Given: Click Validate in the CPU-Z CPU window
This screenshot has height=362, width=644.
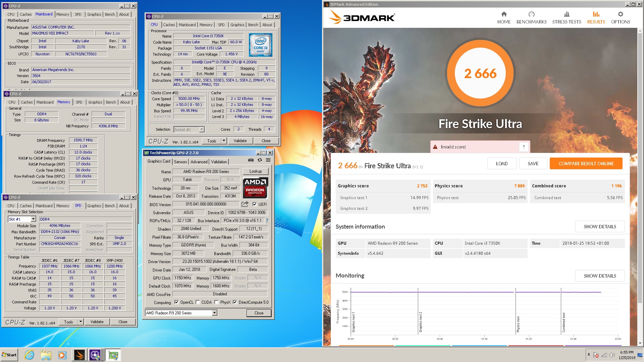Looking at the screenshot, I should [x=240, y=141].
